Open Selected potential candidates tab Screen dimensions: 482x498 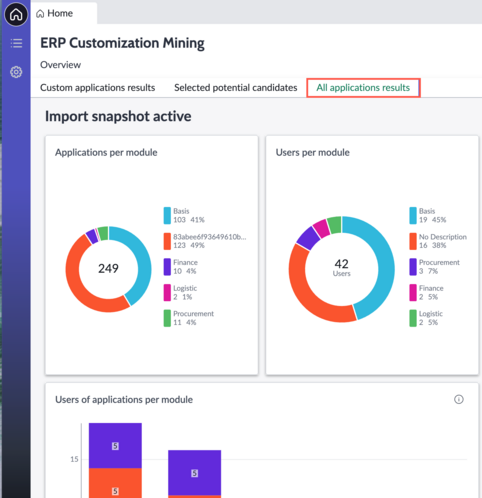point(236,88)
